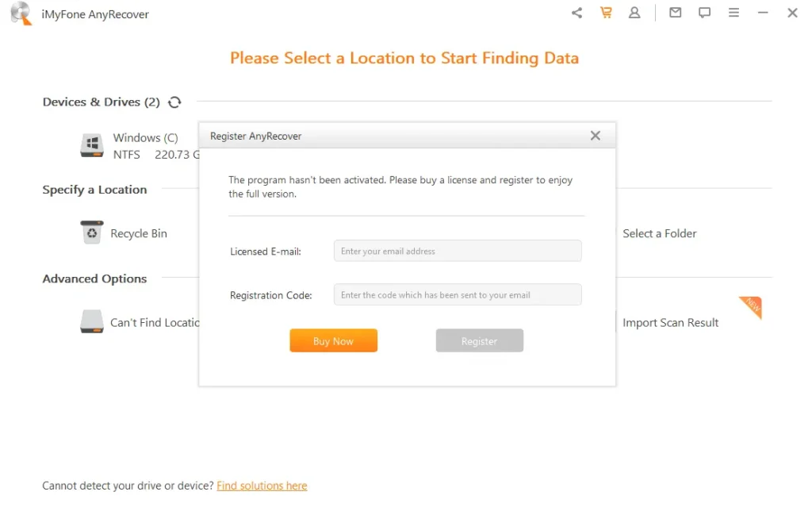This screenshot has height=507, width=812.
Task: Close the Register AnyRecover dialog
Action: click(x=596, y=136)
